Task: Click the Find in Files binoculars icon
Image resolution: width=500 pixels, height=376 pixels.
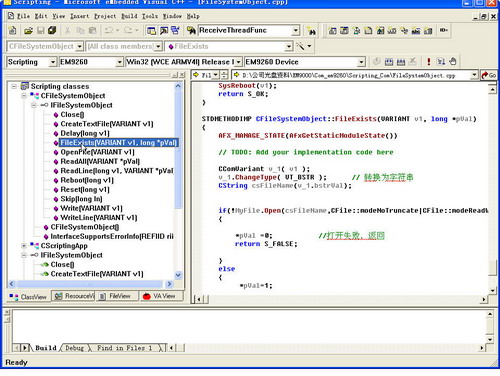Action: pos(191,31)
